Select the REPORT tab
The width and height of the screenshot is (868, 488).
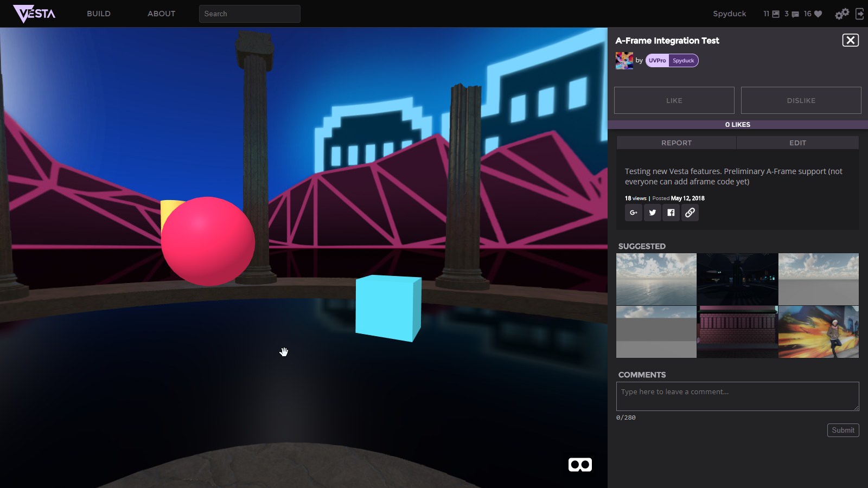point(676,143)
